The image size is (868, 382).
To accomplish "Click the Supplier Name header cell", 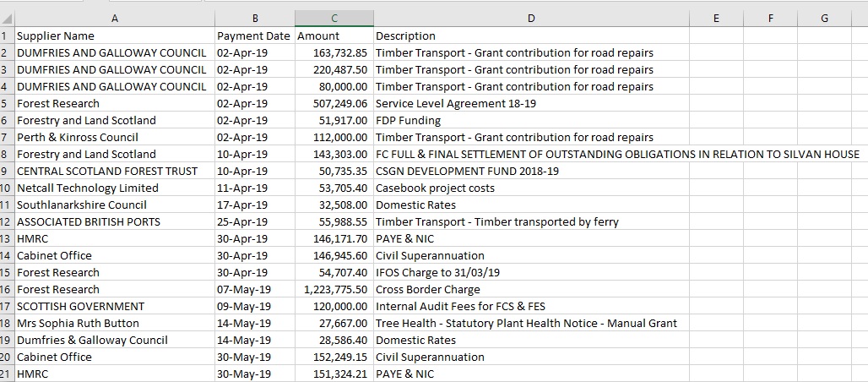I will tap(56, 35).
